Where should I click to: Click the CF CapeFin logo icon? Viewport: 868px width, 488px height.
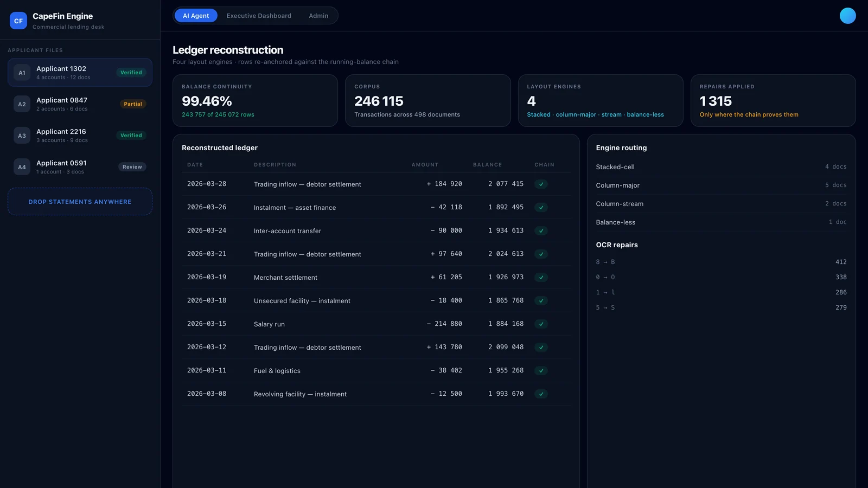click(x=18, y=21)
